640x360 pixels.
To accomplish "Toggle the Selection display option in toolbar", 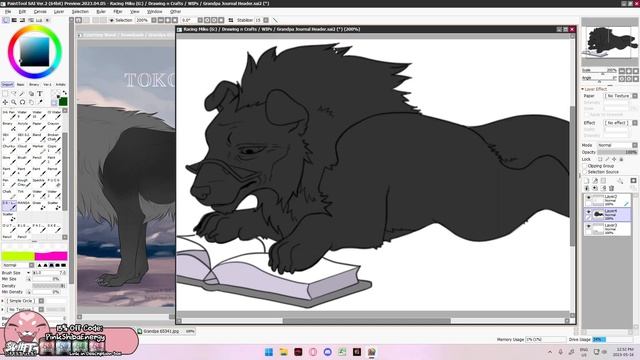I will click(121, 20).
